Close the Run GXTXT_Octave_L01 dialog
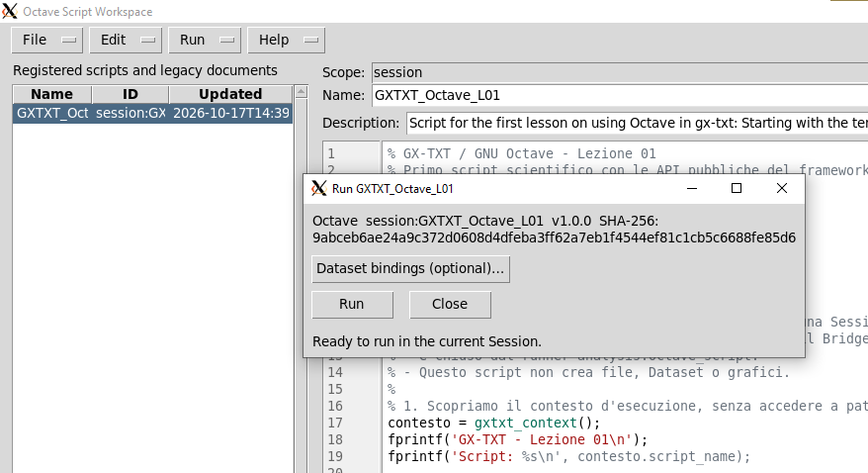The image size is (868, 473). pyautogui.click(x=782, y=188)
